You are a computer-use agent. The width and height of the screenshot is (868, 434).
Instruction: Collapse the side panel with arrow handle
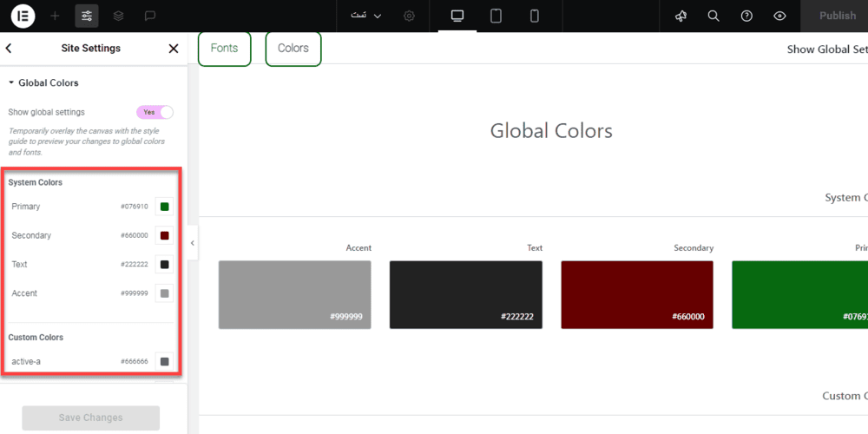point(193,243)
